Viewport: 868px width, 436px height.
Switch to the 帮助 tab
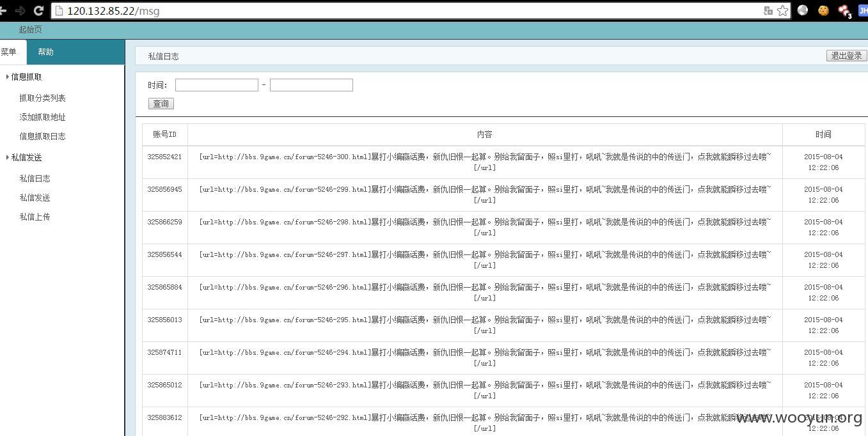(45, 52)
